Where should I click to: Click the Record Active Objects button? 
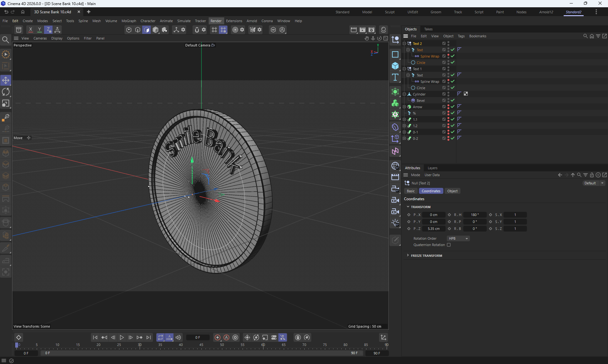[217, 337]
